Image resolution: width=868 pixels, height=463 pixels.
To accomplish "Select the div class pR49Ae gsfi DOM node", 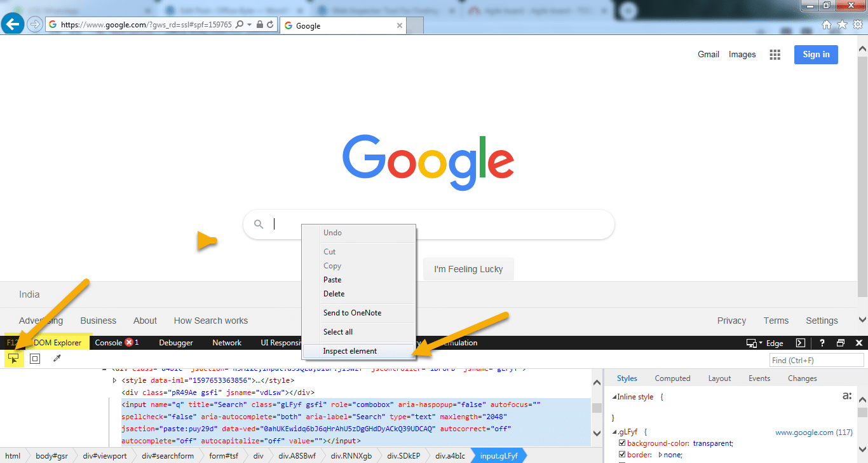I will coord(218,392).
